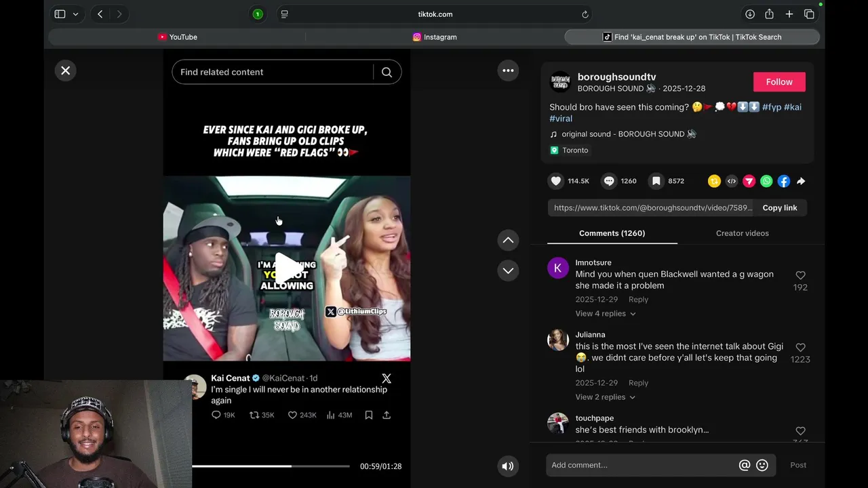Open the Toronto location tag
The width and height of the screenshot is (868, 488).
point(569,150)
